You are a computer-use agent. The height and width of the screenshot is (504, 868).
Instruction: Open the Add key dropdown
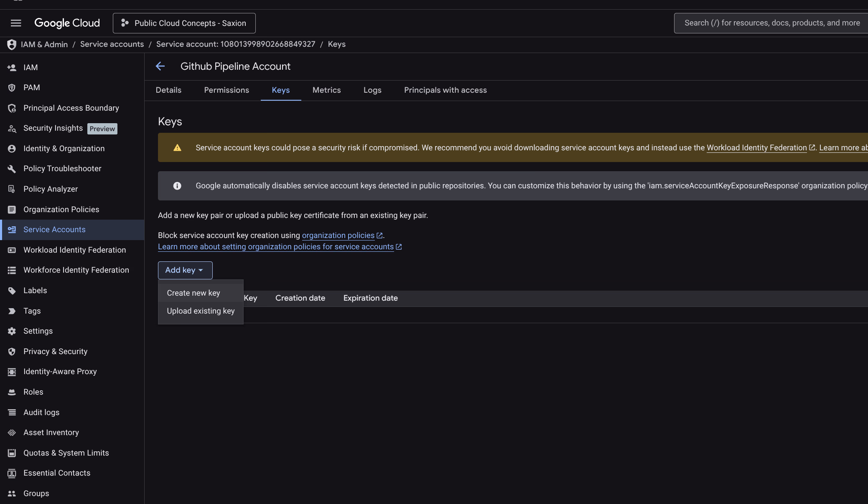coord(185,270)
